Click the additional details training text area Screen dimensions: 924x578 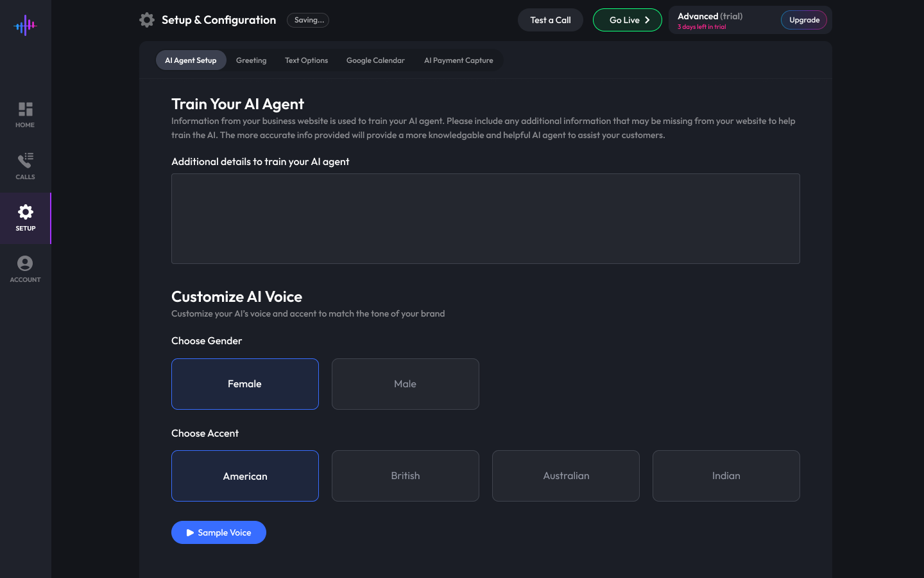point(485,218)
